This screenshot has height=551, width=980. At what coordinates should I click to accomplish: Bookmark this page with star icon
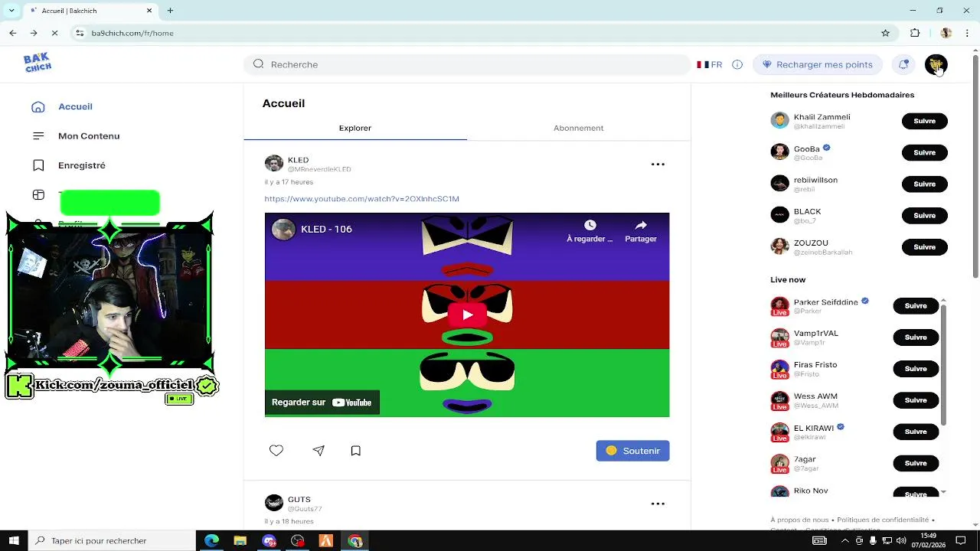(x=886, y=33)
